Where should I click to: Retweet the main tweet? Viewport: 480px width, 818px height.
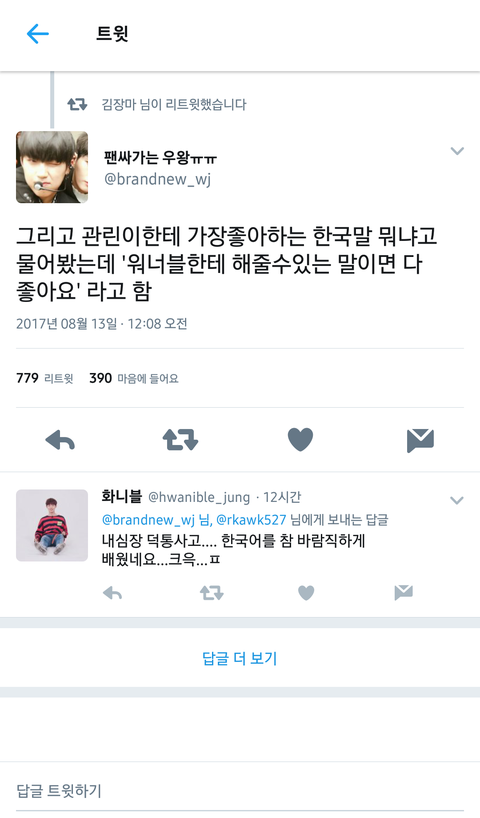tap(181, 440)
